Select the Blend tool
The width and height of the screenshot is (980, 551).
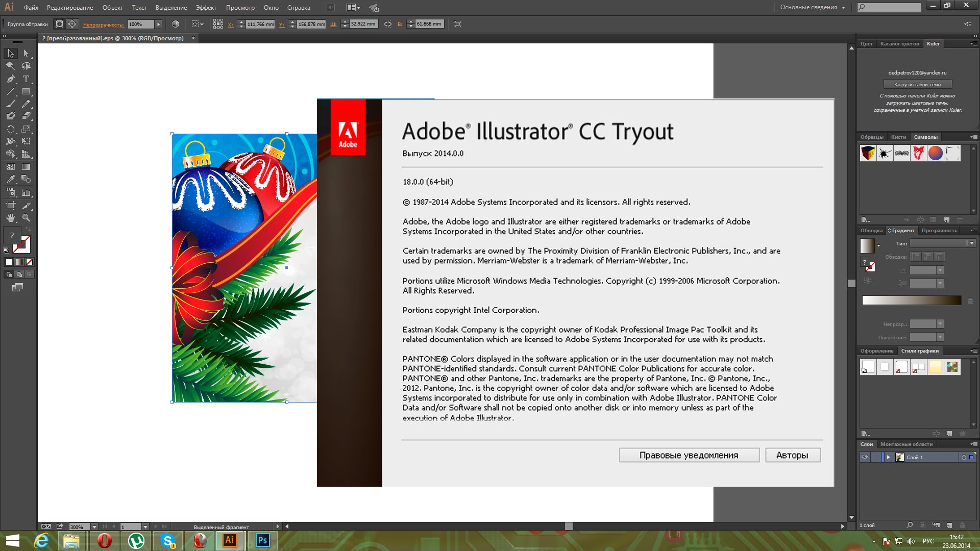(26, 180)
